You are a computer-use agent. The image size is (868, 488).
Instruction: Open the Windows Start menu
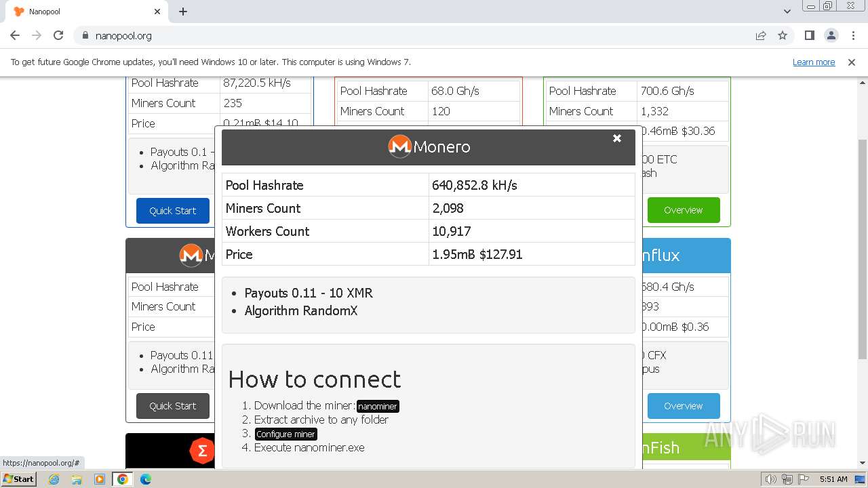click(x=19, y=479)
